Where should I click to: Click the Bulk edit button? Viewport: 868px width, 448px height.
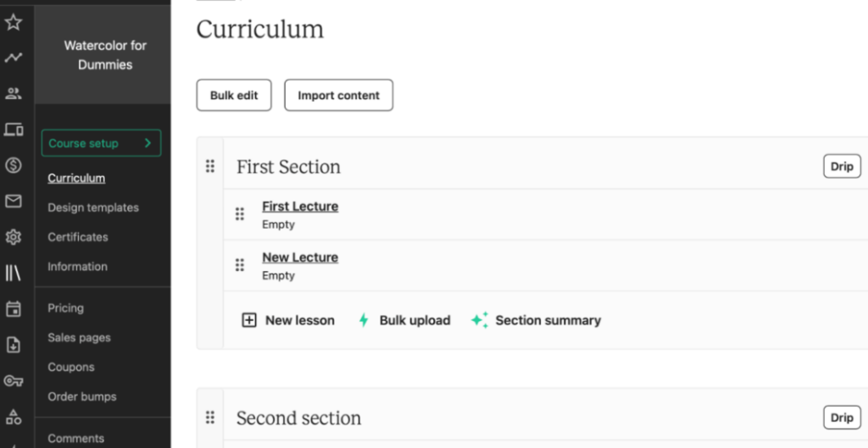[x=234, y=95]
